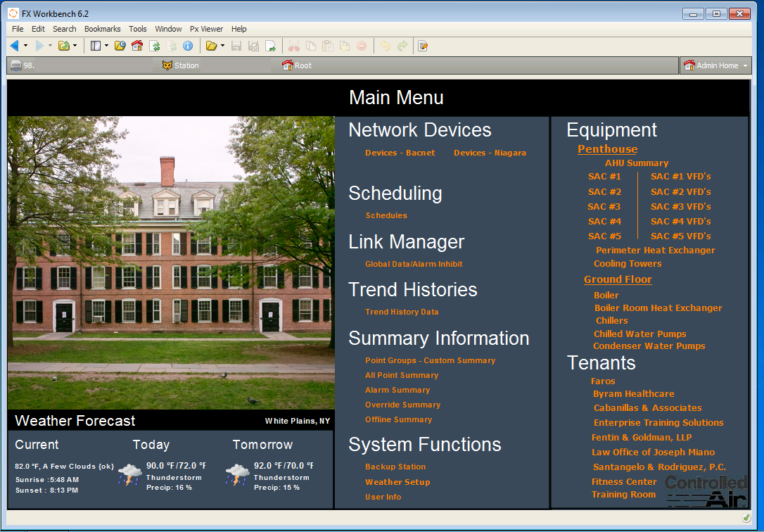This screenshot has width=764, height=532.
Task: Go to Alarm Summary page
Action: coord(397,390)
